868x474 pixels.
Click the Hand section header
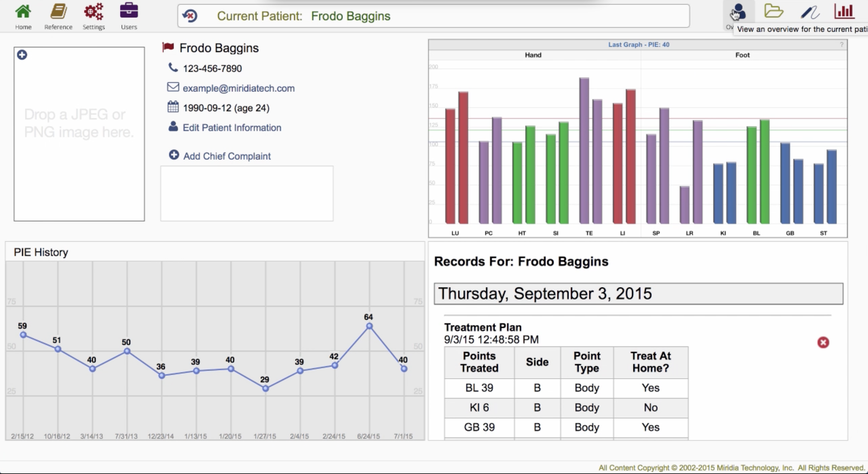coord(533,55)
